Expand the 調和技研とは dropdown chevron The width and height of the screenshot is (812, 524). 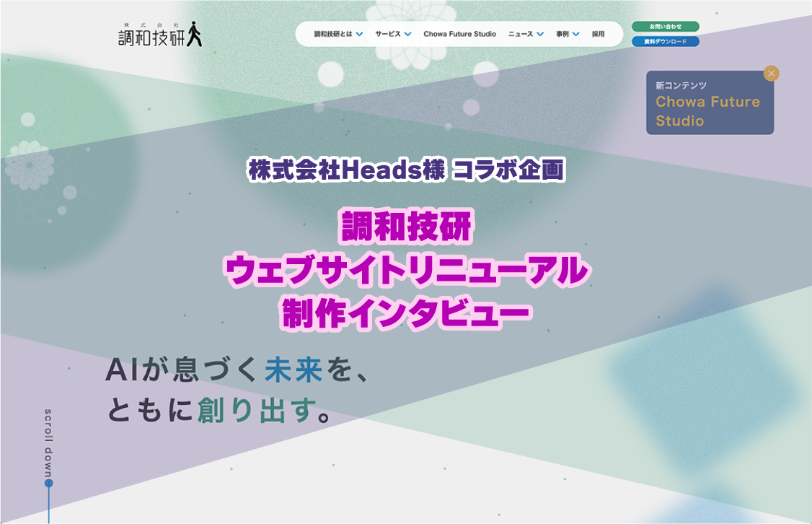360,34
